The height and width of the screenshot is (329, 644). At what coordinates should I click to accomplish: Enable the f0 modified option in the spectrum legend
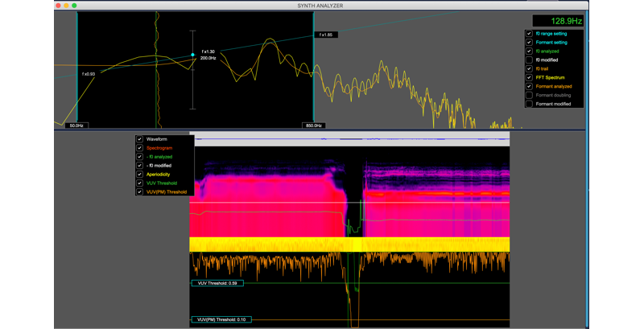point(530,60)
